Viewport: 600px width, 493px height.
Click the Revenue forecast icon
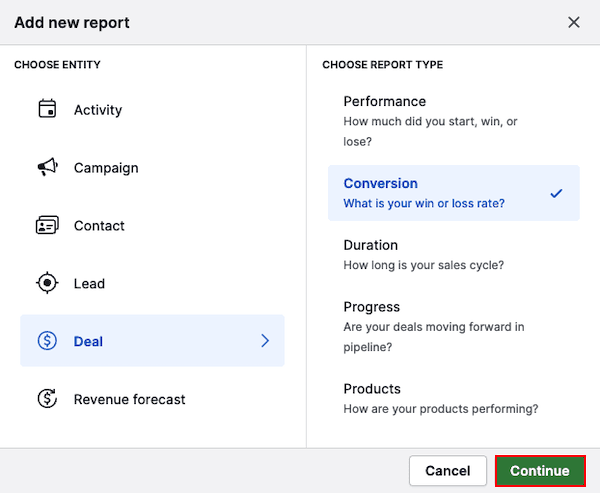47,399
